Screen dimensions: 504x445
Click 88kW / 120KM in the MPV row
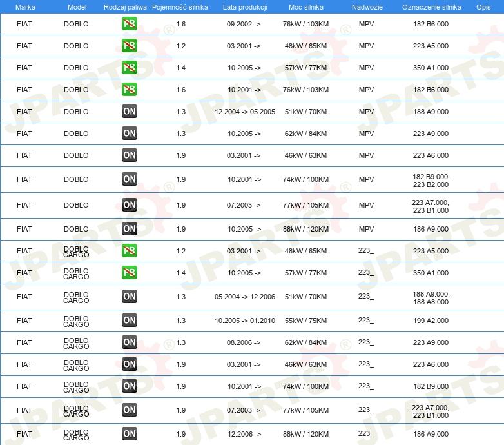click(x=305, y=229)
